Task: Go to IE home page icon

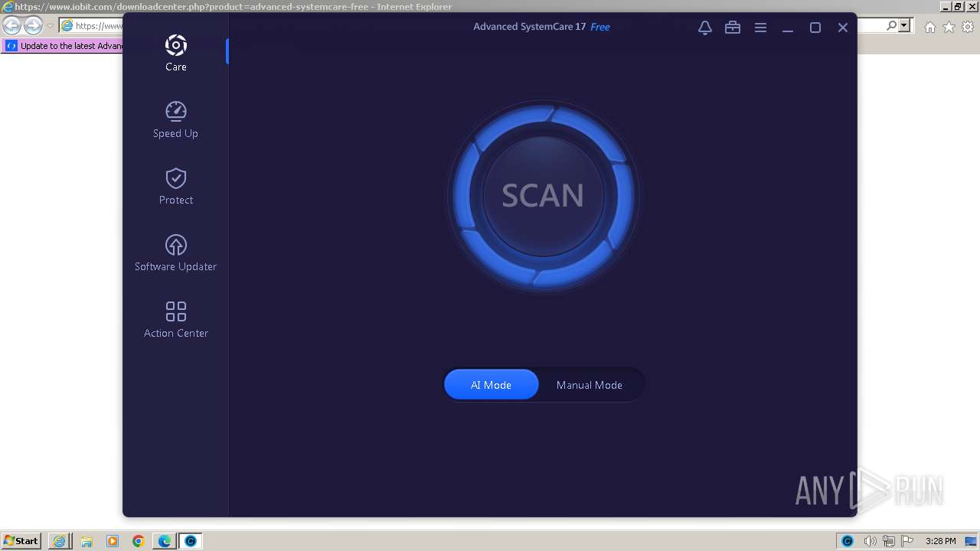Action: [x=929, y=27]
